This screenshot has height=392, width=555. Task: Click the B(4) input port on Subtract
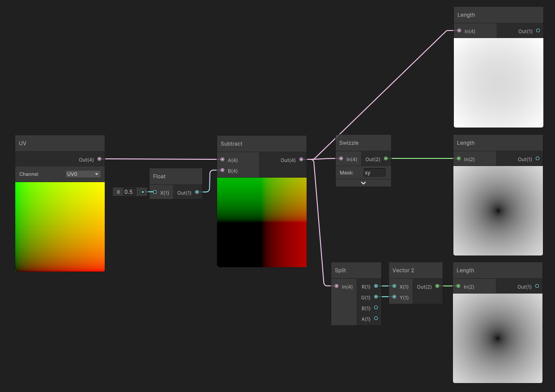point(223,170)
